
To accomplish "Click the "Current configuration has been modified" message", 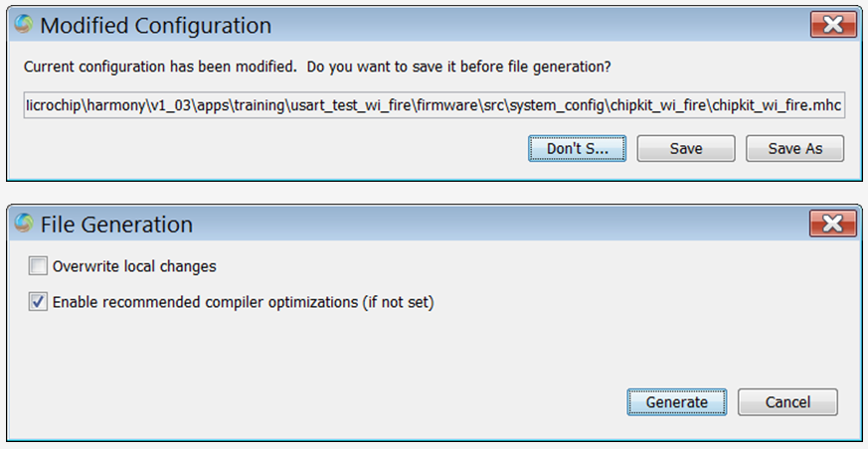I will (x=161, y=68).
